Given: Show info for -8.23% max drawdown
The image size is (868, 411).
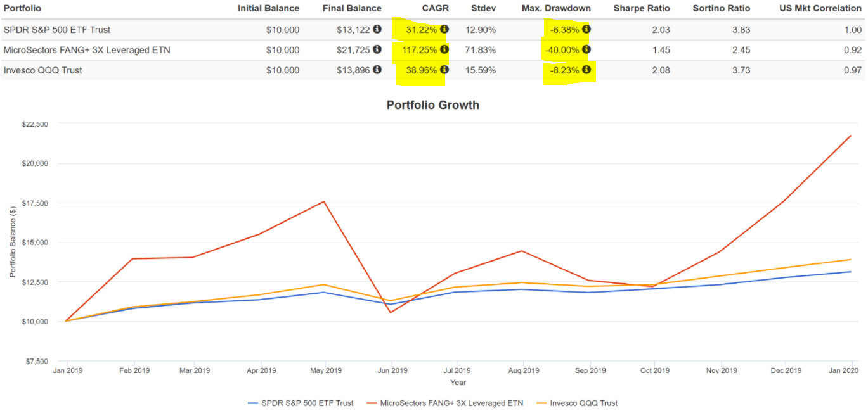Looking at the screenshot, I should coord(586,70).
